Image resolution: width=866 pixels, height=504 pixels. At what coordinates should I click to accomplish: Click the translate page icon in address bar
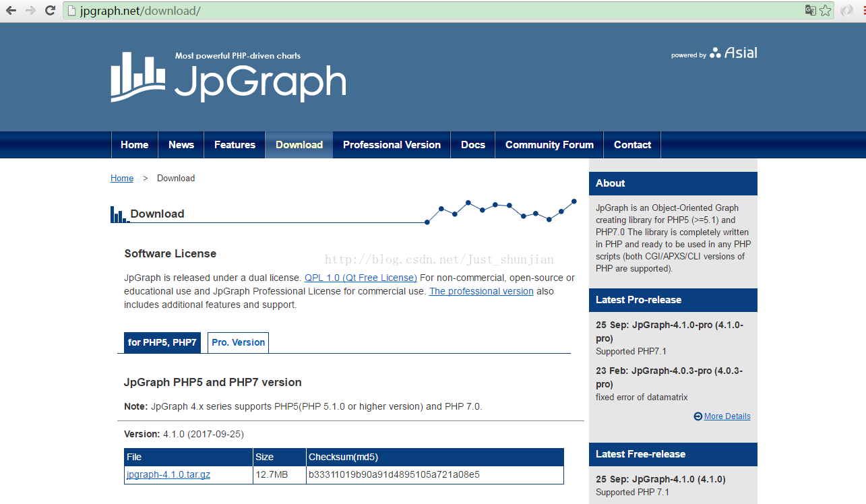tap(810, 11)
